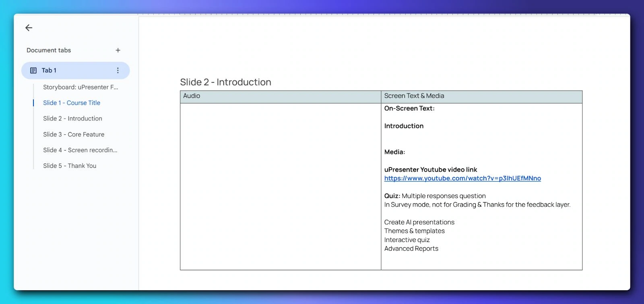Image resolution: width=644 pixels, height=304 pixels.
Task: Navigate to Slide 2 - Introduction in outline
Action: (72, 118)
